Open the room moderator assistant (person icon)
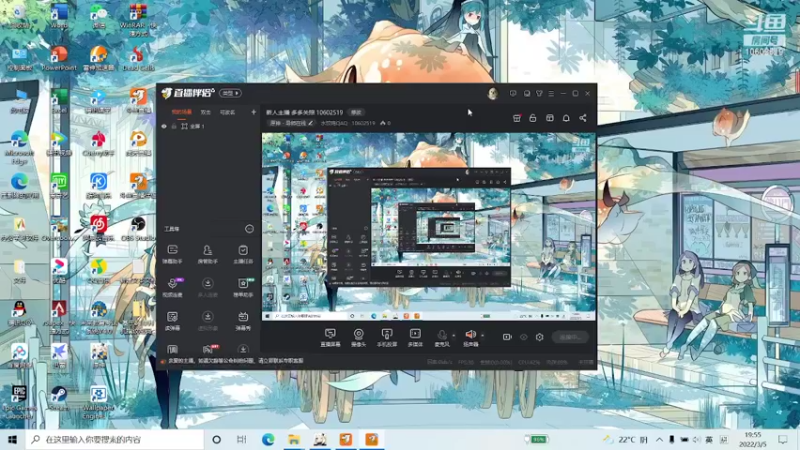The width and height of the screenshot is (800, 450). coord(207,253)
